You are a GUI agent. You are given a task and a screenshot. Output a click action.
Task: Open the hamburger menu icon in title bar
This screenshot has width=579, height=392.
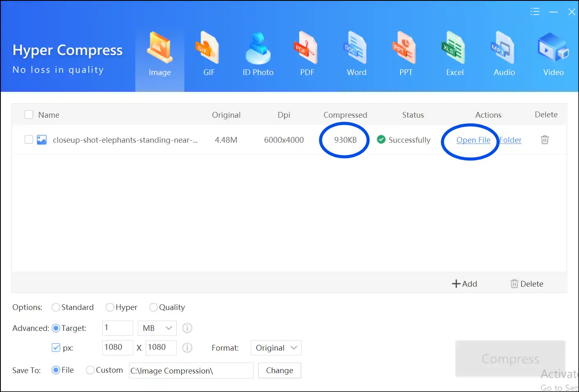[535, 12]
